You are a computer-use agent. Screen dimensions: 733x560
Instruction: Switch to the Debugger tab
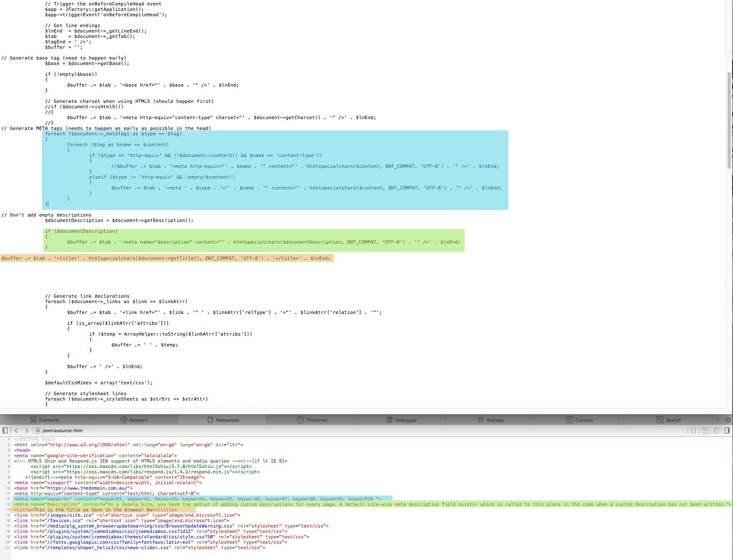coord(401,420)
